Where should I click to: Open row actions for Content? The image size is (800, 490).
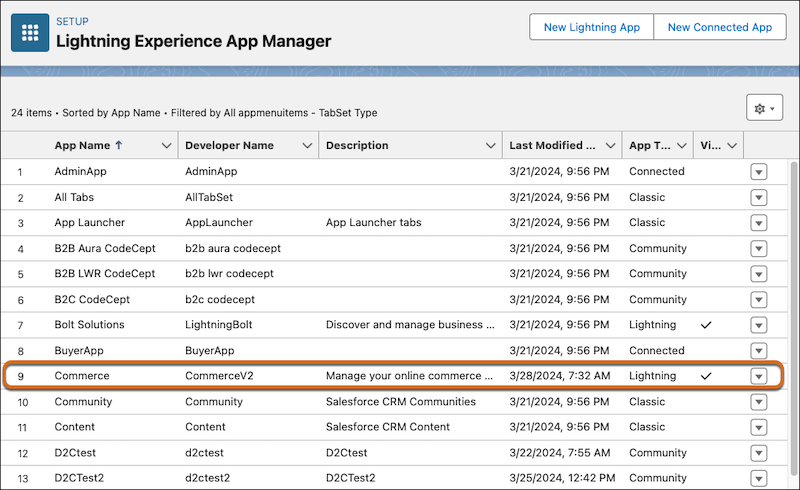(x=759, y=427)
